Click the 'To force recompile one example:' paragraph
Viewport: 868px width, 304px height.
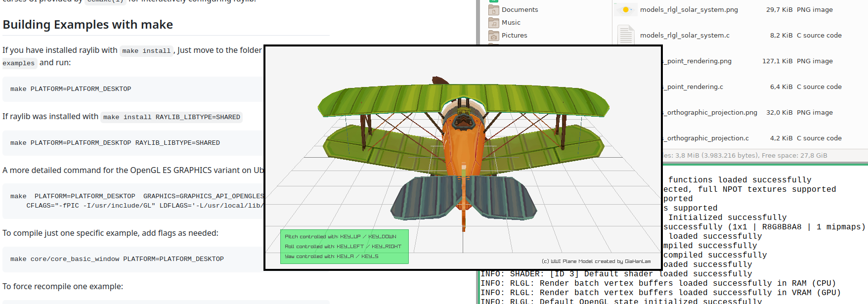tap(63, 286)
